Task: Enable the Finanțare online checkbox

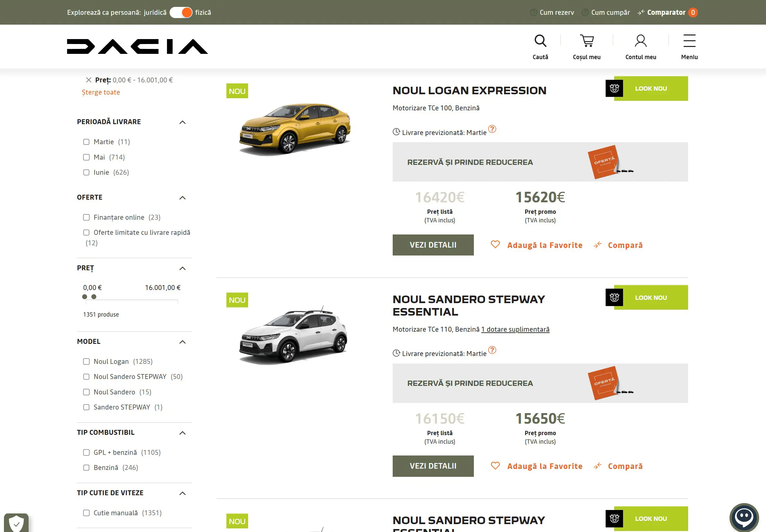Action: point(86,217)
